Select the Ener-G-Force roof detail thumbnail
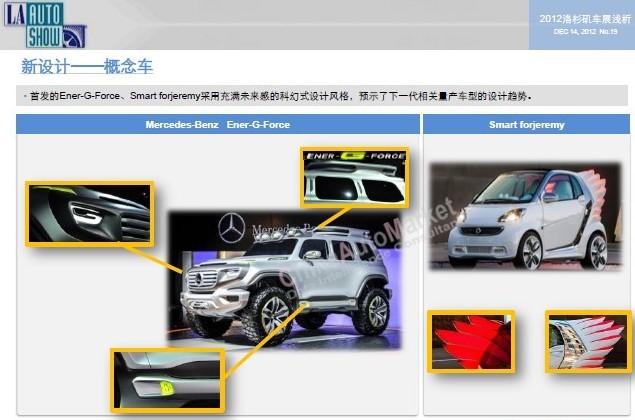The width and height of the screenshot is (635, 420). pos(355,177)
